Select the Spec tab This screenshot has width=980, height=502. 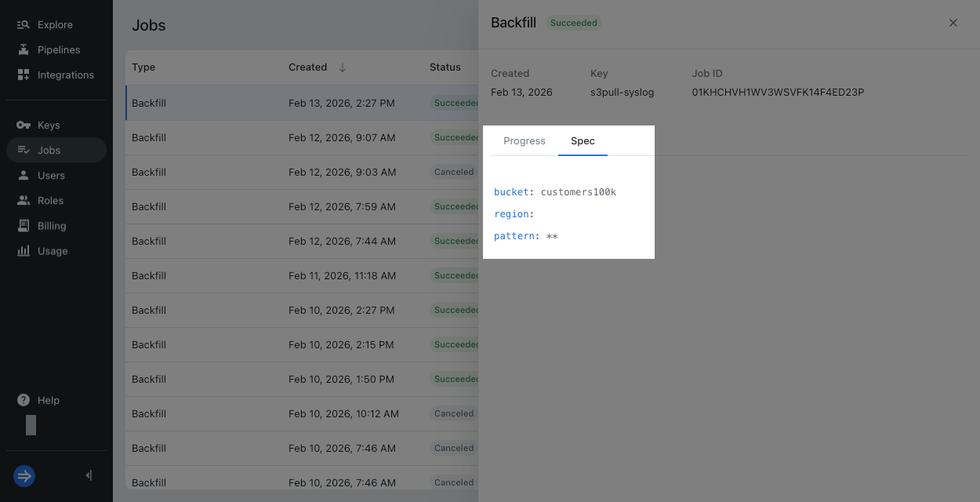[583, 141]
